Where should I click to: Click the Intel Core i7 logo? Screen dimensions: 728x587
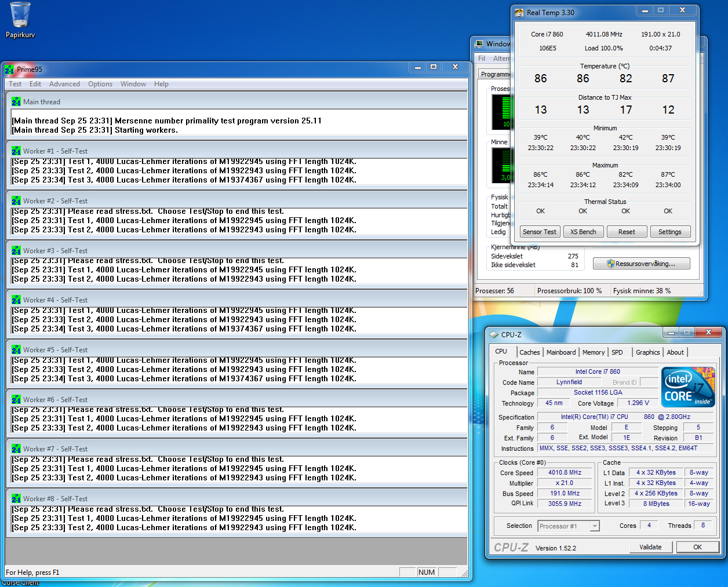point(688,387)
